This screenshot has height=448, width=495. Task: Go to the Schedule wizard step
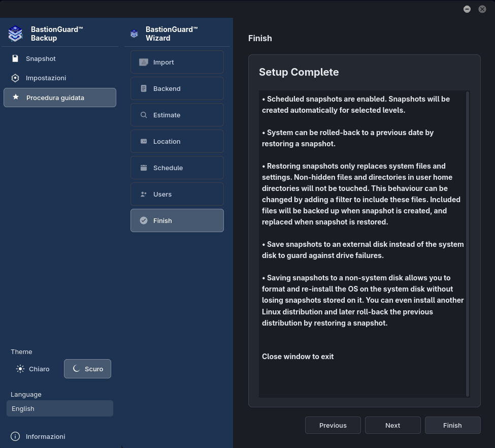pos(177,168)
